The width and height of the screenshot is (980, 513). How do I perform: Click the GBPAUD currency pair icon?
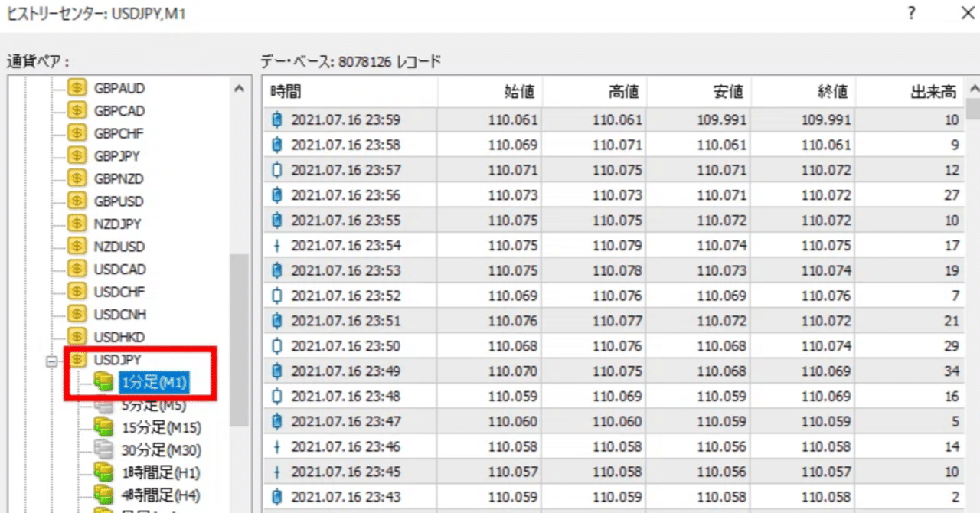(x=77, y=88)
